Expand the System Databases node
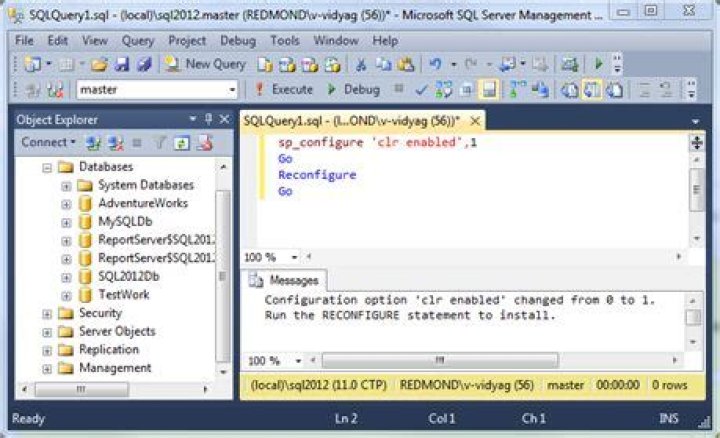The height and width of the screenshot is (438, 720). pos(66,186)
